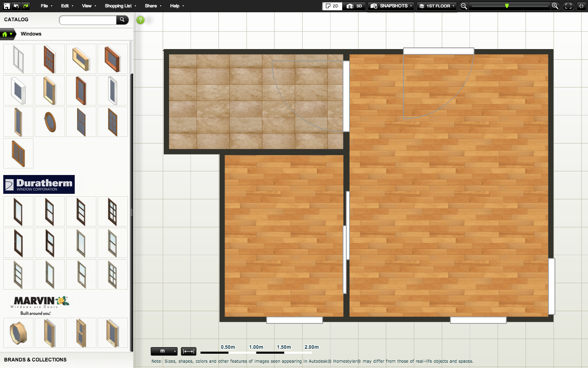Toggle the dimension measurement display button
The width and height of the screenshot is (588, 368).
[x=189, y=351]
